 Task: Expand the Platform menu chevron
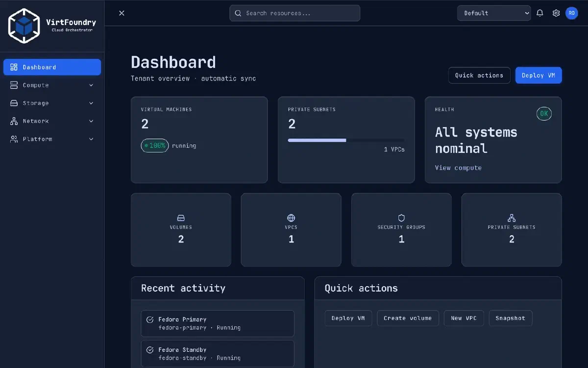[x=91, y=139]
